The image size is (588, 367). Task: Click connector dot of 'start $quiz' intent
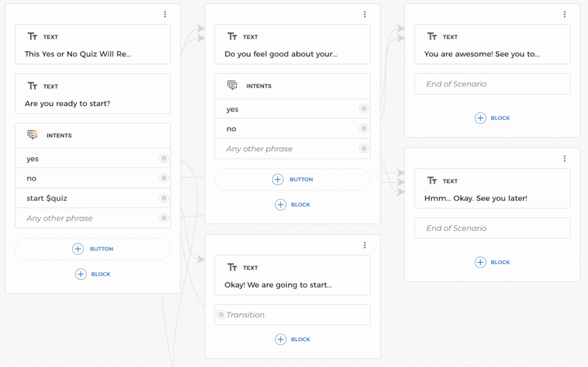pyautogui.click(x=164, y=198)
